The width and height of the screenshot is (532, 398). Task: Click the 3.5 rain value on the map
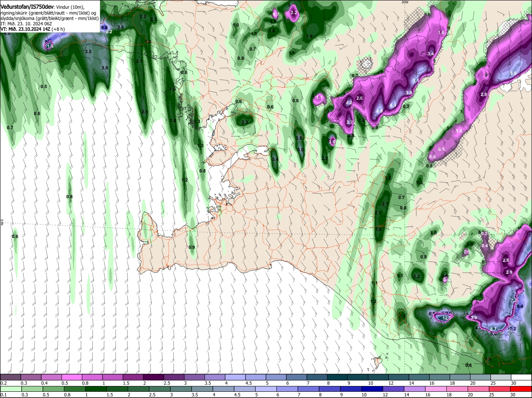click(88, 52)
